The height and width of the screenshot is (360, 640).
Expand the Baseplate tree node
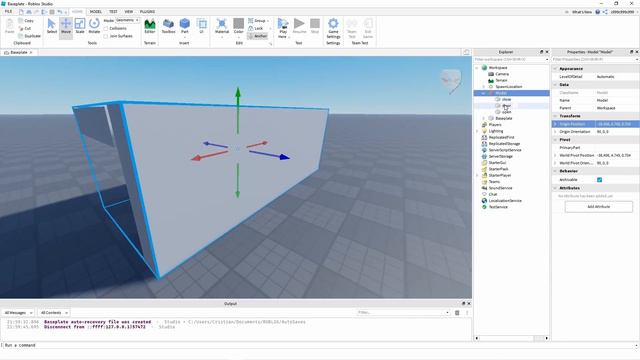484,118
